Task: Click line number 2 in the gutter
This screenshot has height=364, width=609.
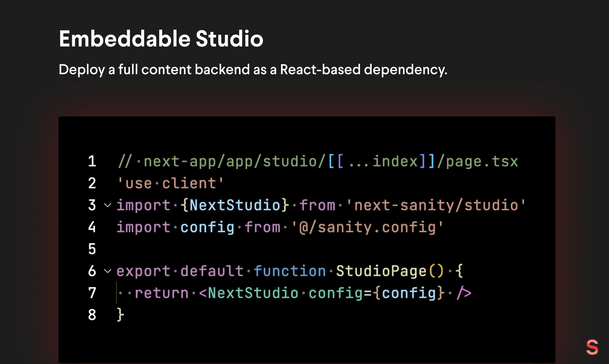Action: (92, 183)
